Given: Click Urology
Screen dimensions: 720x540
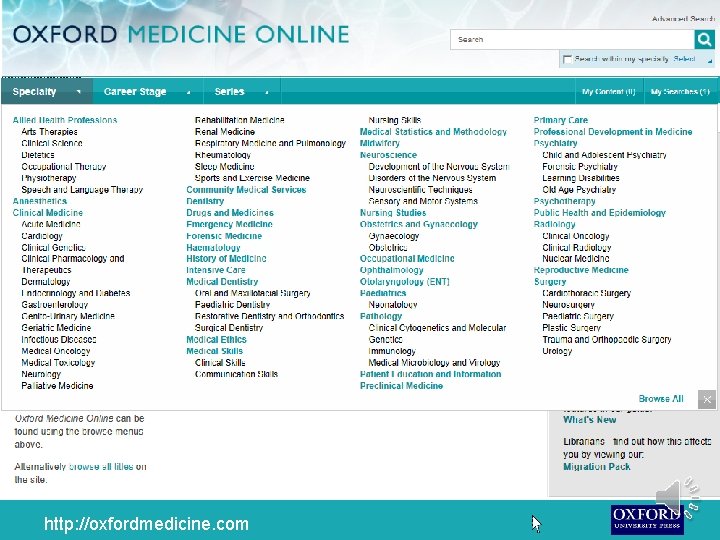Looking at the screenshot, I should (x=557, y=351).
